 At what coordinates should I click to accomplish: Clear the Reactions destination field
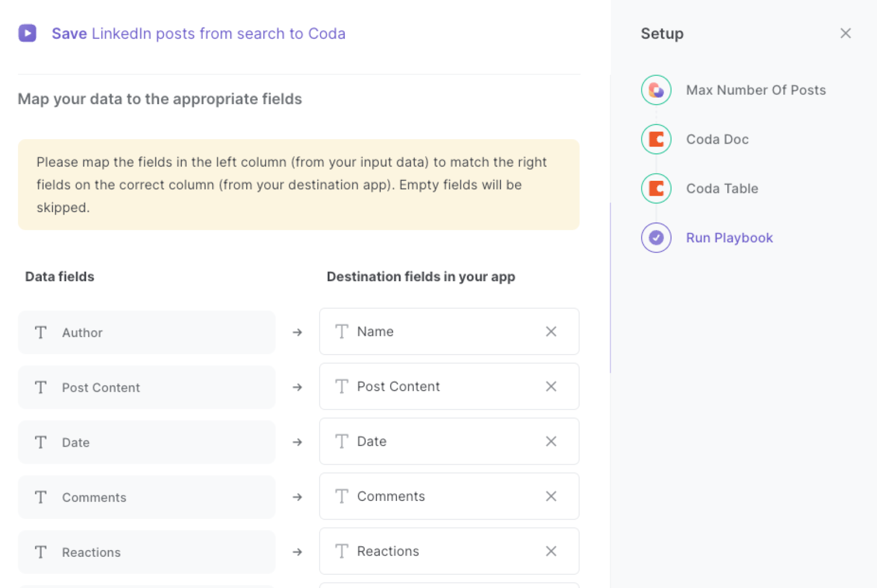pos(551,551)
